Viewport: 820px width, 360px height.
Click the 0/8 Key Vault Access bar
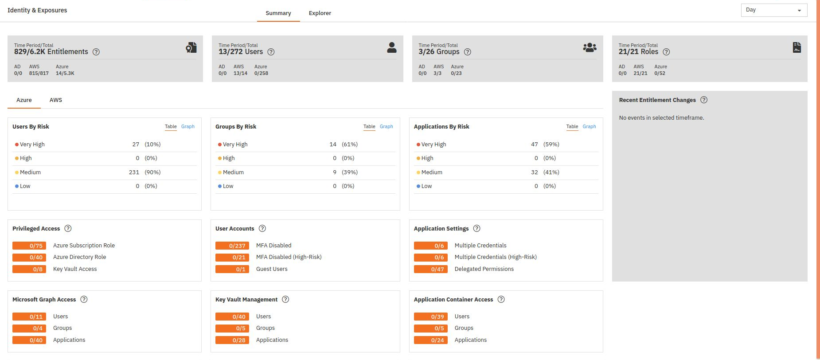click(x=29, y=269)
